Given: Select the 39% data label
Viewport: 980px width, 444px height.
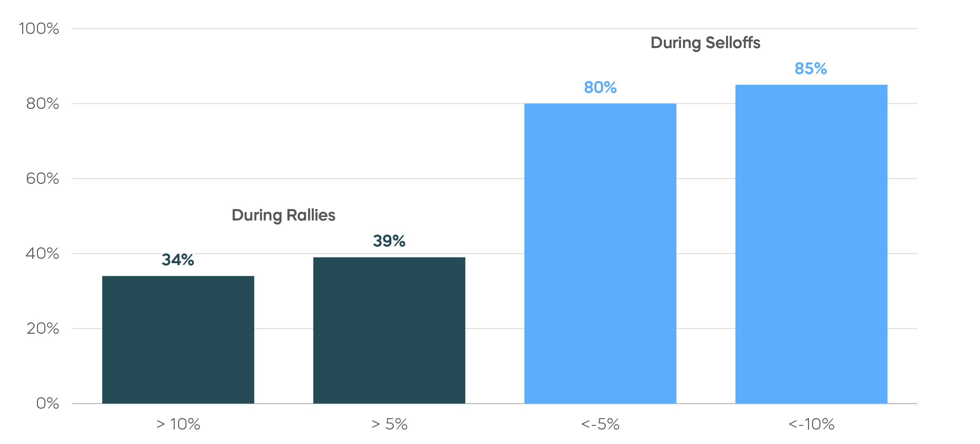Looking at the screenshot, I should tap(389, 241).
